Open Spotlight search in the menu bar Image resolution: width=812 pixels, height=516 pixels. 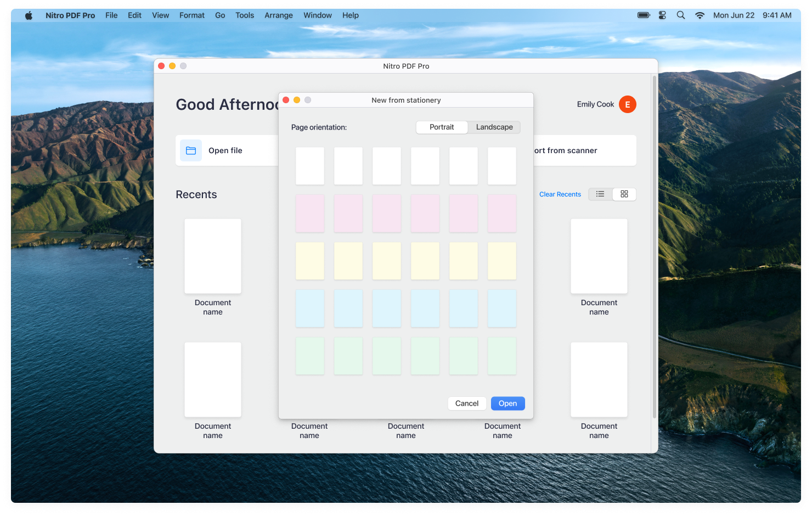(x=680, y=15)
